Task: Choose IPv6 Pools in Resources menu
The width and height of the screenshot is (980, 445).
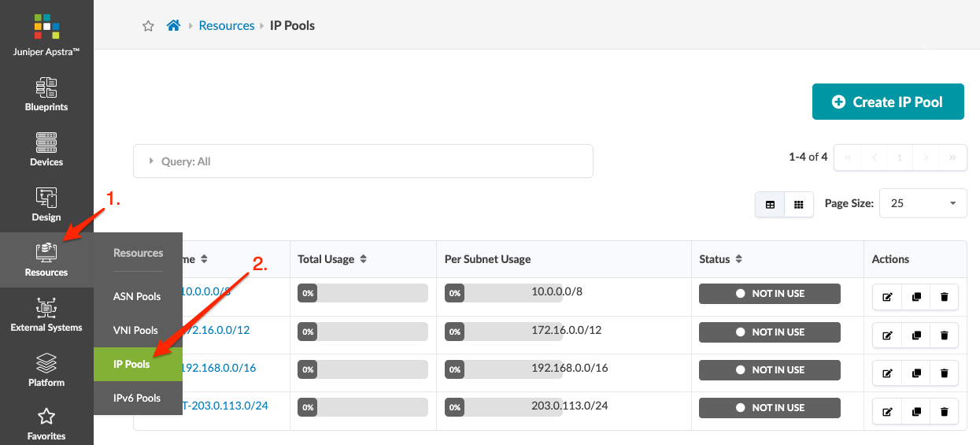Action: 137,399
